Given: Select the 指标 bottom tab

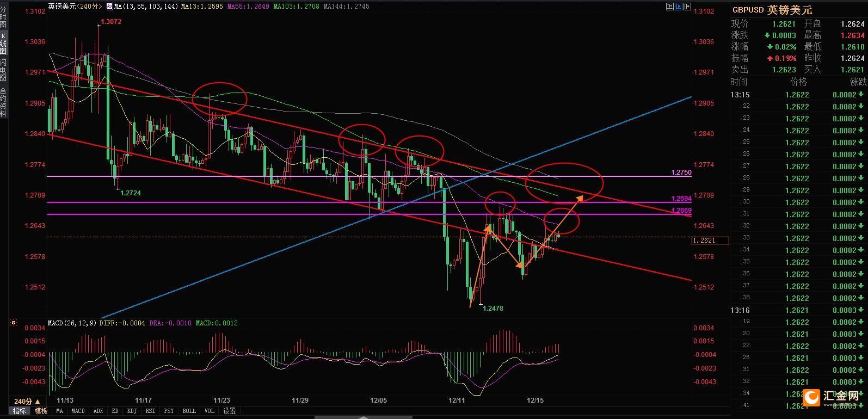Looking at the screenshot, I should pyautogui.click(x=20, y=411).
